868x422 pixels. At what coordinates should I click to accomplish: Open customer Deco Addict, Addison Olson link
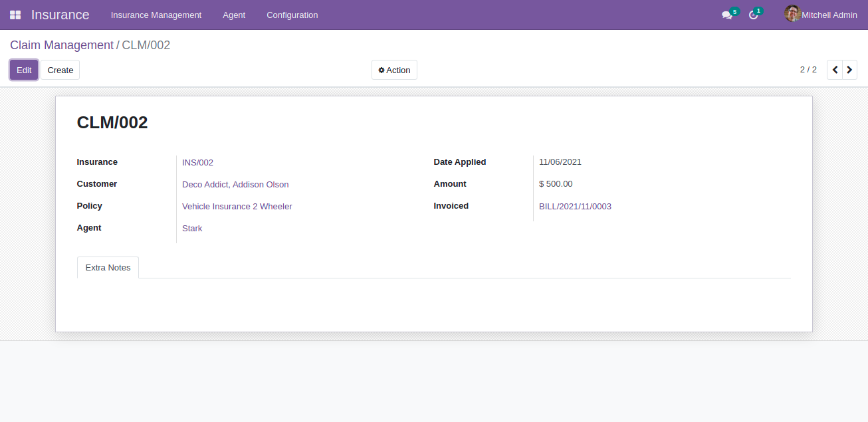coord(235,184)
